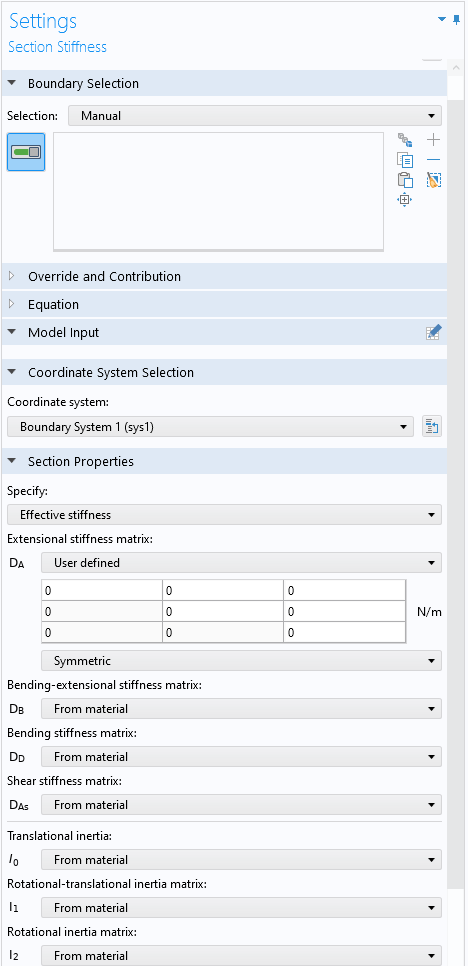This screenshot has height=966, width=468.
Task: Click the Clear Selection broom icon
Action: click(434, 180)
